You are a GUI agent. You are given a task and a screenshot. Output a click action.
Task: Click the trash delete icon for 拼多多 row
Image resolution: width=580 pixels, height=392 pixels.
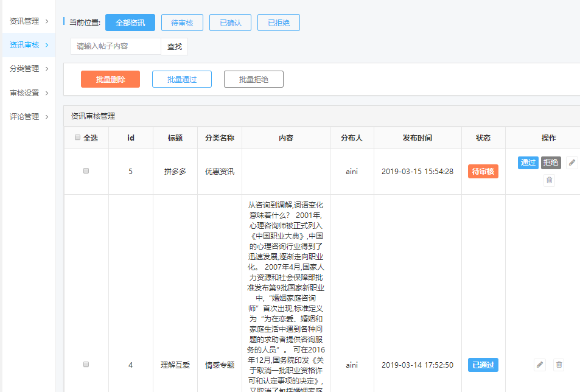point(550,180)
